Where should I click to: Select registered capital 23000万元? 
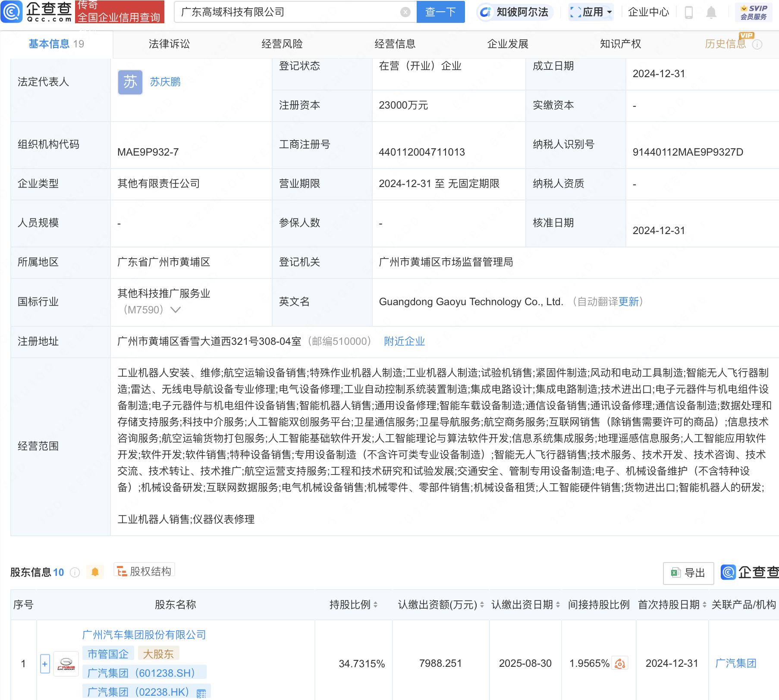(403, 106)
